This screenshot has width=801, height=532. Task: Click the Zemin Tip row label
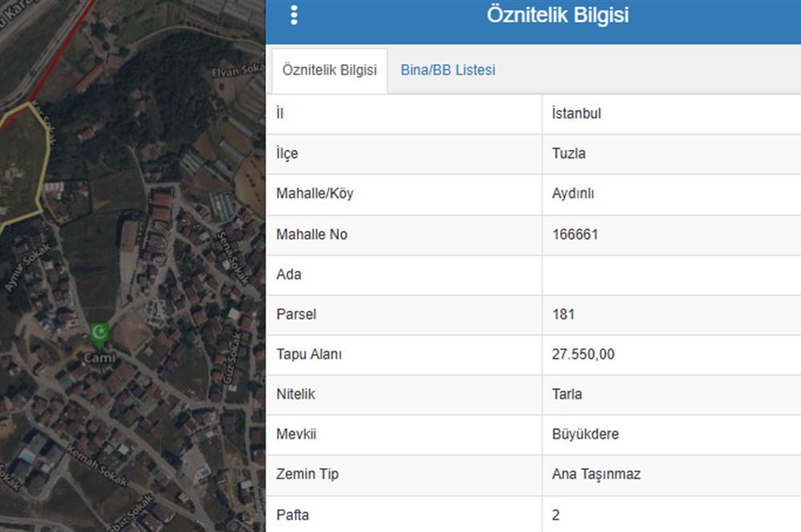[308, 474]
